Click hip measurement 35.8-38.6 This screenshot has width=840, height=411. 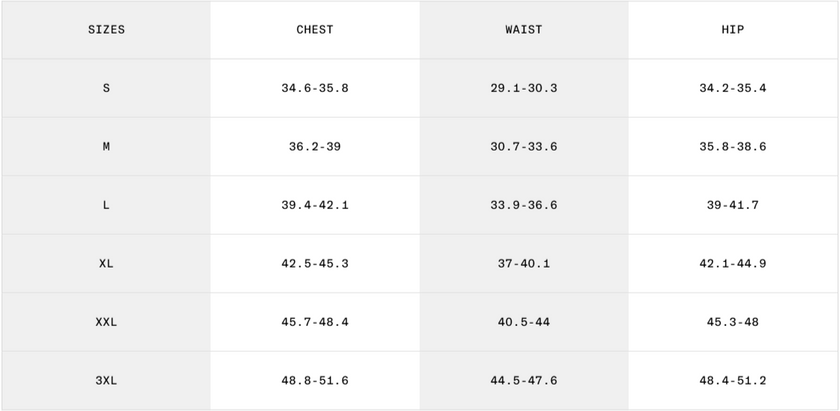[x=733, y=147]
